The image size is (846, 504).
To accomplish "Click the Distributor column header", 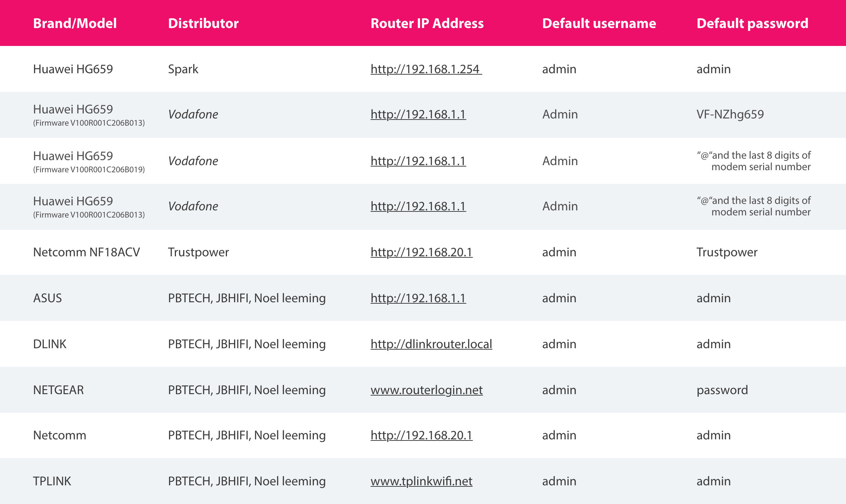I will pyautogui.click(x=203, y=23).
